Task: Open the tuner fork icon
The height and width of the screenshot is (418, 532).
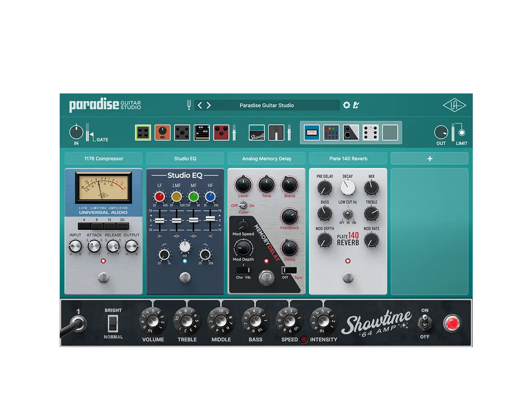Action: click(x=189, y=105)
